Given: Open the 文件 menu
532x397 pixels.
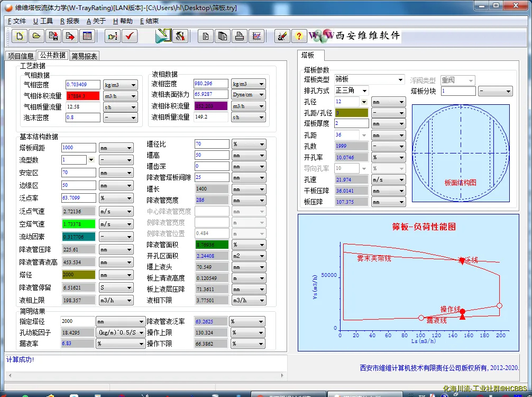Looking at the screenshot, I should tap(16, 21).
